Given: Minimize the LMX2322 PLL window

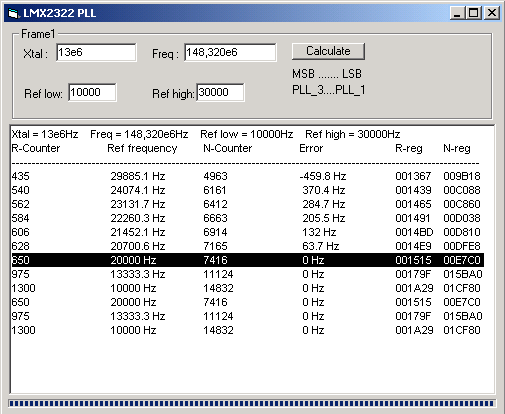Looking at the screenshot, I should [457, 13].
